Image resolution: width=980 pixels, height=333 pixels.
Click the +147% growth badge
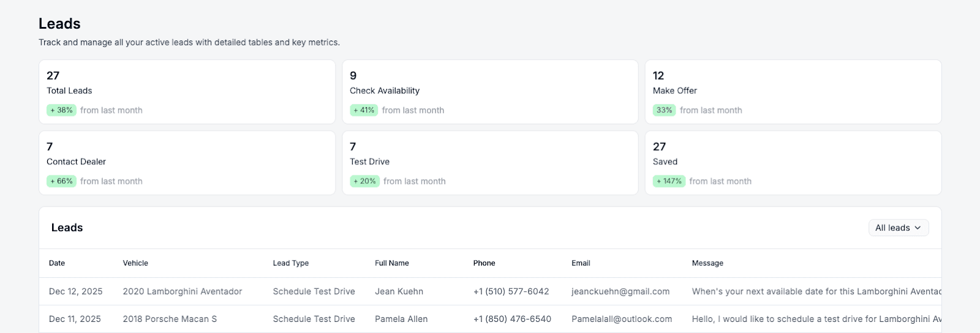[x=669, y=182]
